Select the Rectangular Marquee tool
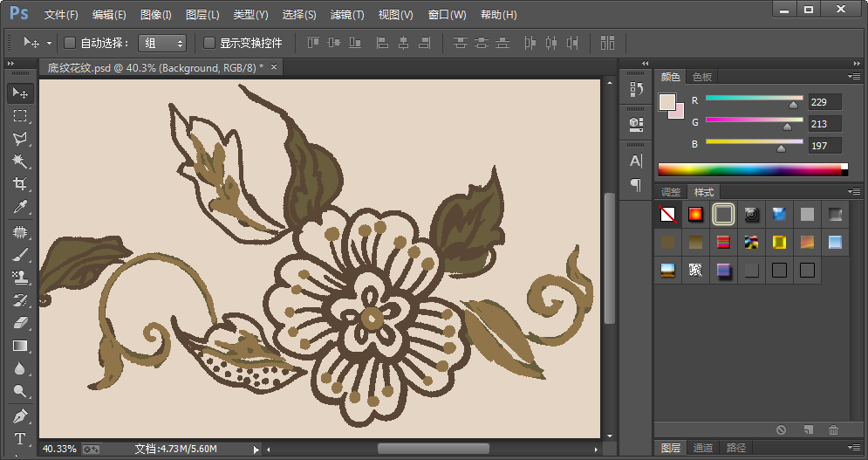868x460 pixels. [x=20, y=116]
